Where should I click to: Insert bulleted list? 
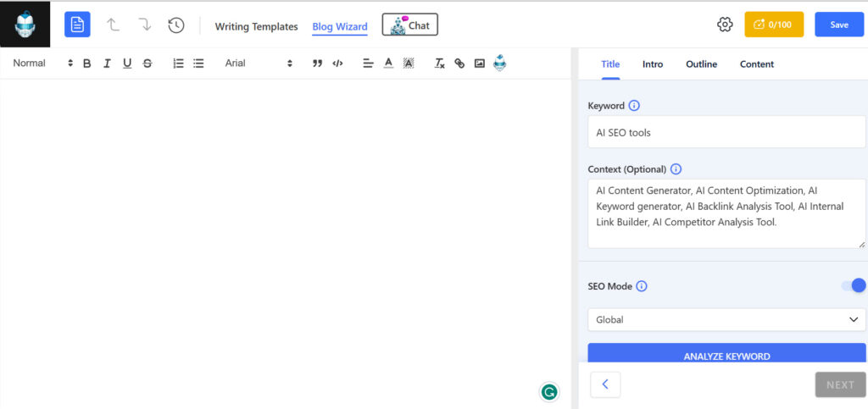tap(198, 64)
